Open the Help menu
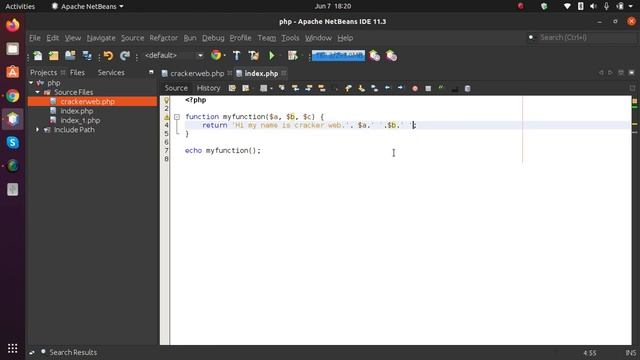 tap(345, 38)
